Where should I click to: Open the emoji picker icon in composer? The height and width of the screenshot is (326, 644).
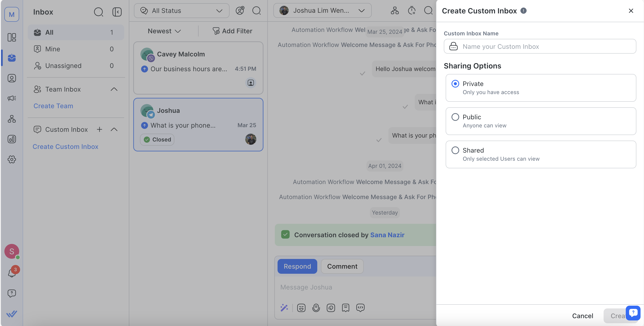[x=301, y=308]
